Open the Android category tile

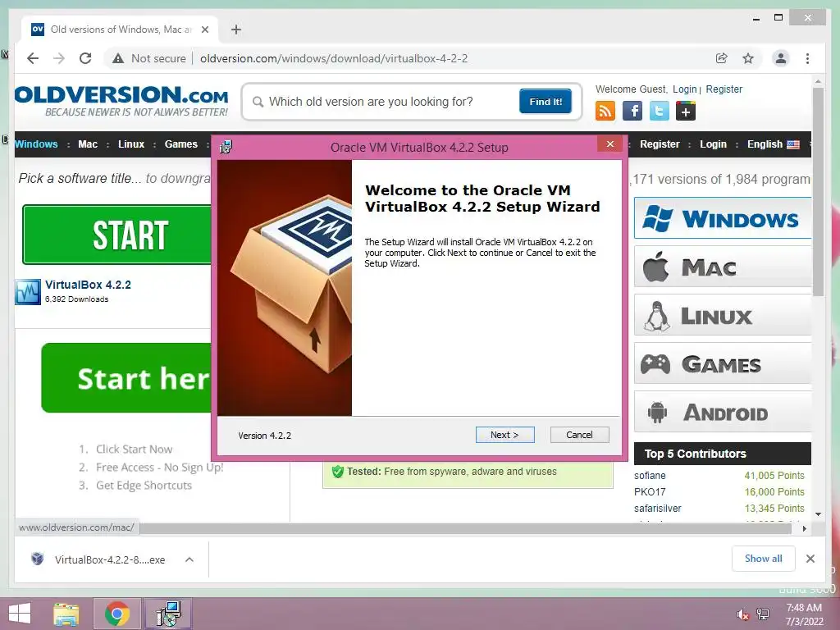(x=723, y=412)
